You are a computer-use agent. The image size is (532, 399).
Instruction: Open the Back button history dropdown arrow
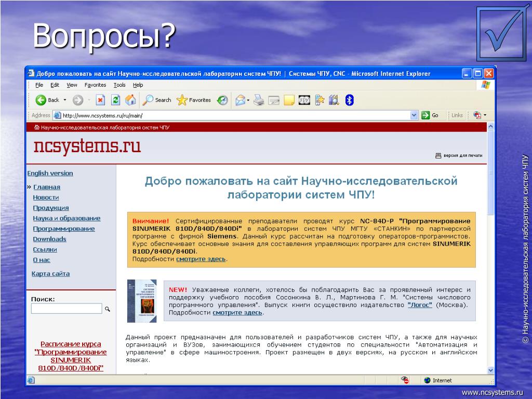[x=65, y=100]
